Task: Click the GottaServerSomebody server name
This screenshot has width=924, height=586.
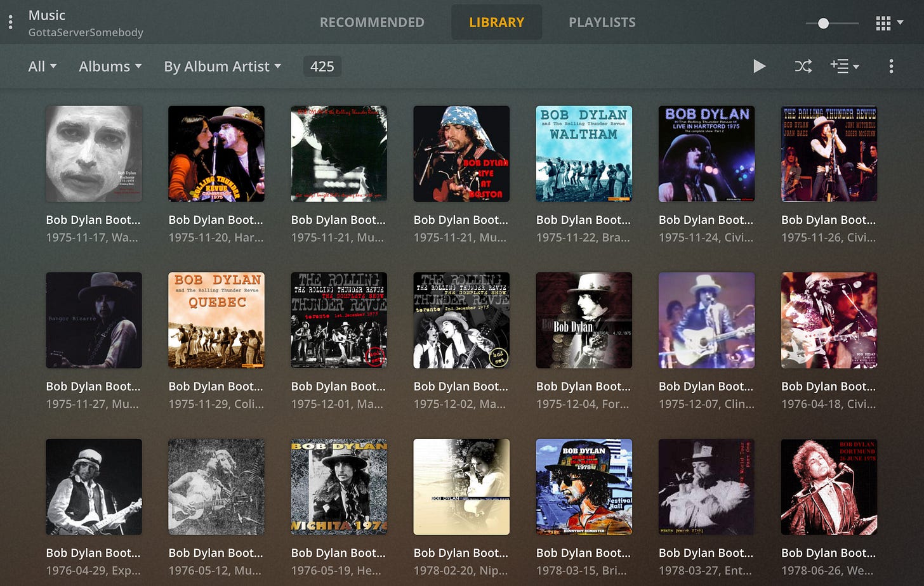Action: [x=86, y=32]
